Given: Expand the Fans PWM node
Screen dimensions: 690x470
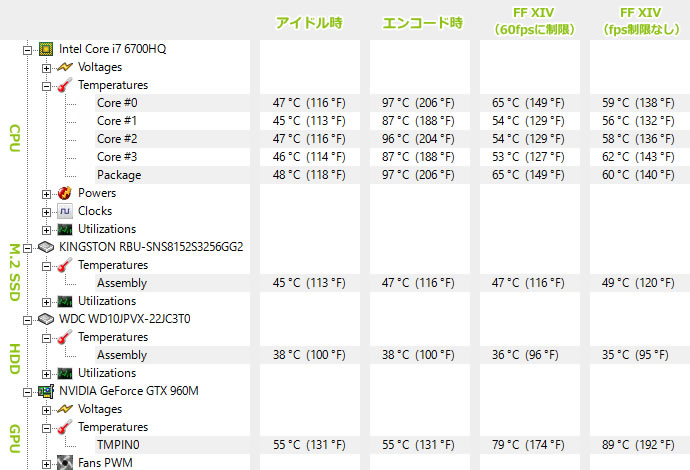Looking at the screenshot, I should point(46,464).
